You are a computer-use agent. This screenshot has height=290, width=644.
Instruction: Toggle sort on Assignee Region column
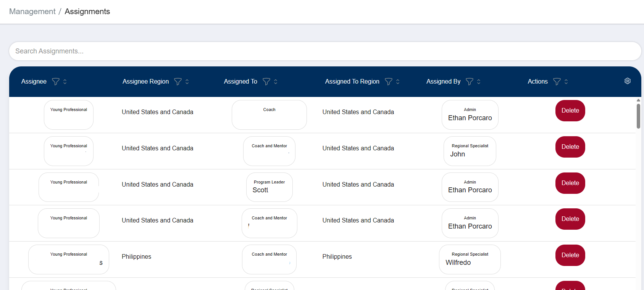click(187, 82)
